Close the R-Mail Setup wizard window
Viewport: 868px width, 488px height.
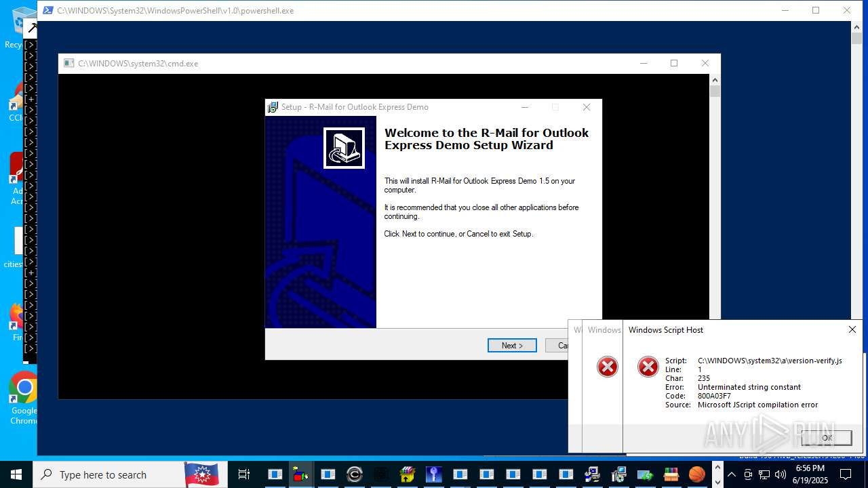587,107
